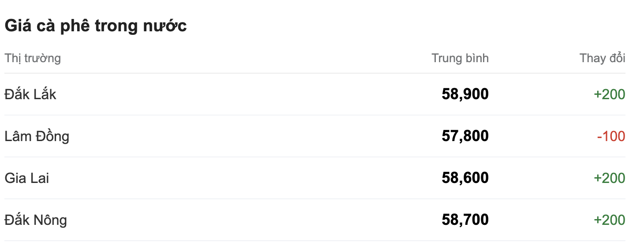Image resolution: width=644 pixels, height=246 pixels.
Task: Select the "Thay đổi" column header
Action: click(603, 58)
